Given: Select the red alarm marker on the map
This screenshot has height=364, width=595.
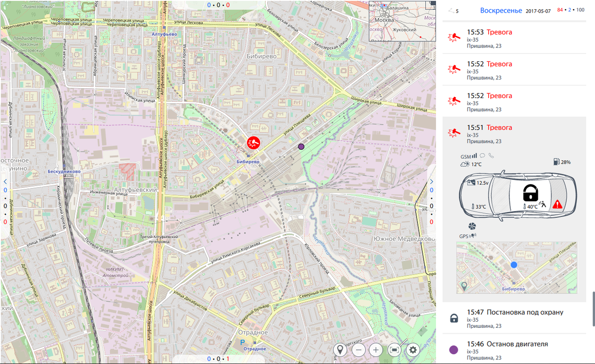Looking at the screenshot, I should [254, 142].
